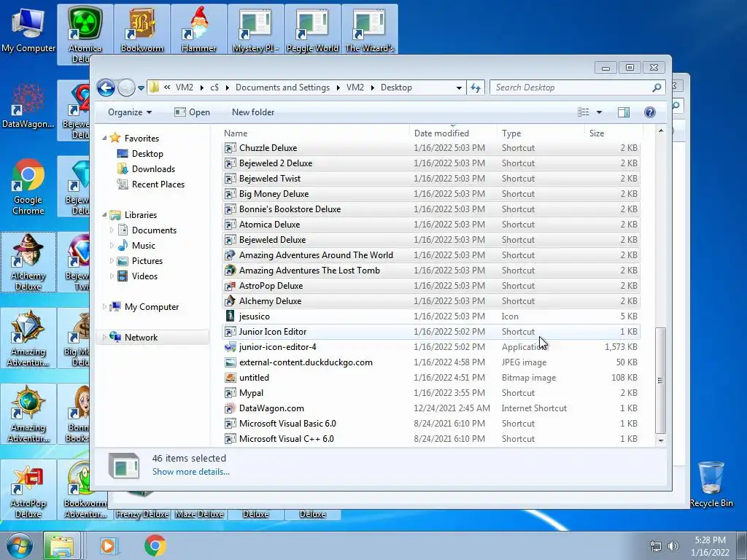Screen dimensions: 747x560
Task: Select Alchemy Deluxe desktop icon
Action: point(28,262)
